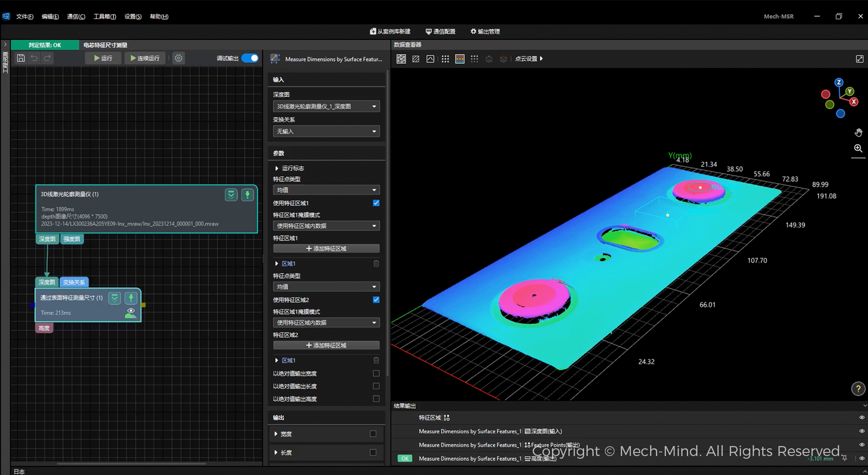Expand the 运行标志 section
This screenshot has width=868, height=475.
pyautogui.click(x=277, y=169)
